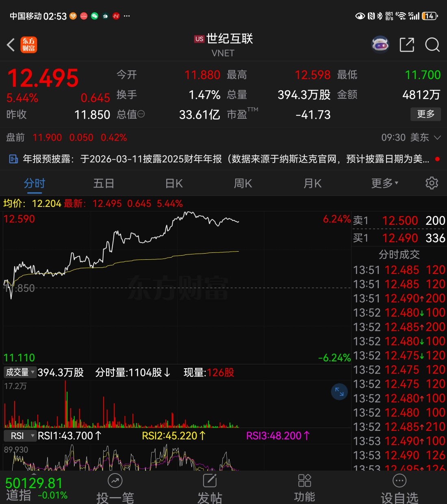The image size is (447, 504).
Task: Tap the 金额 4812万 value
Action: 421,95
